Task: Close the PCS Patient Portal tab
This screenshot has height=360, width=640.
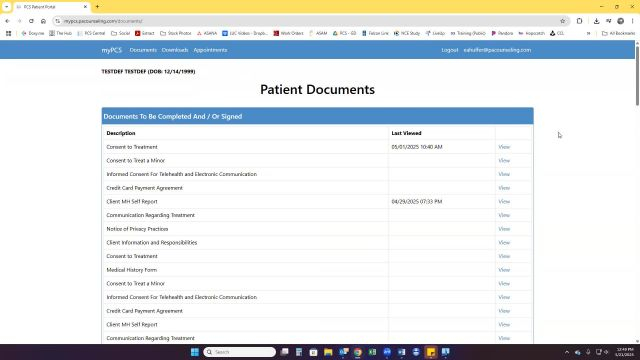Action: [85, 7]
